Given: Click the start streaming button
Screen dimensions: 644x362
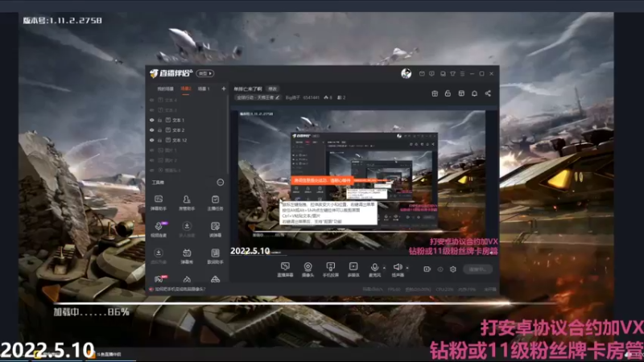Looking at the screenshot, I should pos(477,269).
